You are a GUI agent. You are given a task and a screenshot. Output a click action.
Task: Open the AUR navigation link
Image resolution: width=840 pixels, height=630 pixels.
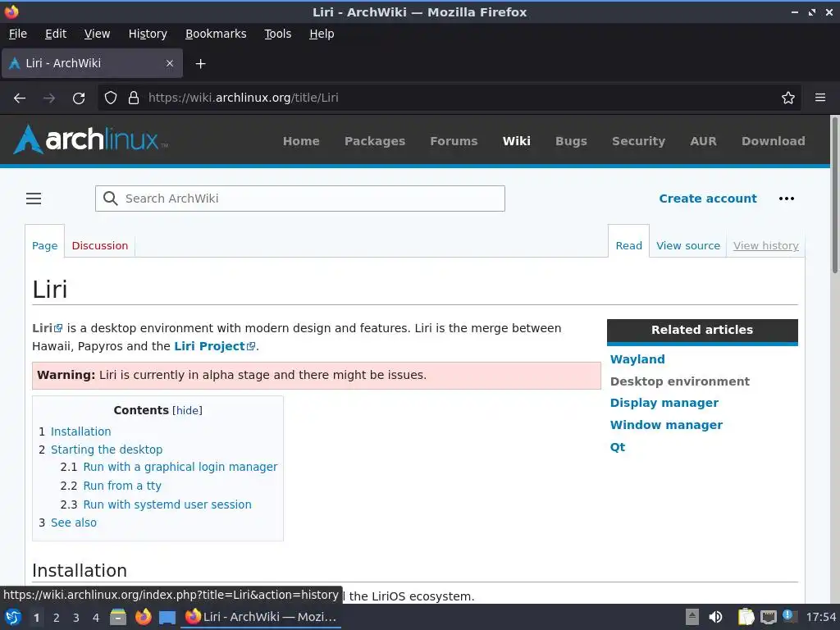[703, 141]
